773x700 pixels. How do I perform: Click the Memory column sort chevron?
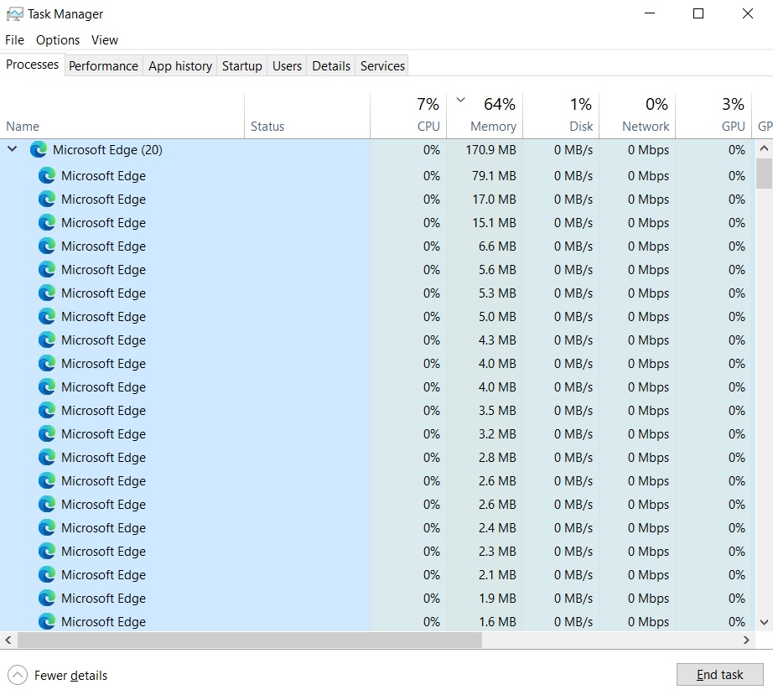tap(460, 99)
